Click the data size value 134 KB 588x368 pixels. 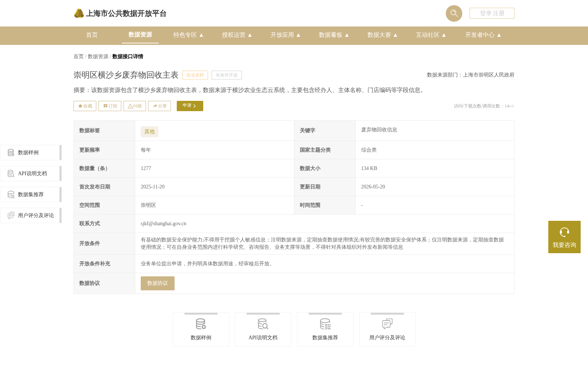point(369,169)
